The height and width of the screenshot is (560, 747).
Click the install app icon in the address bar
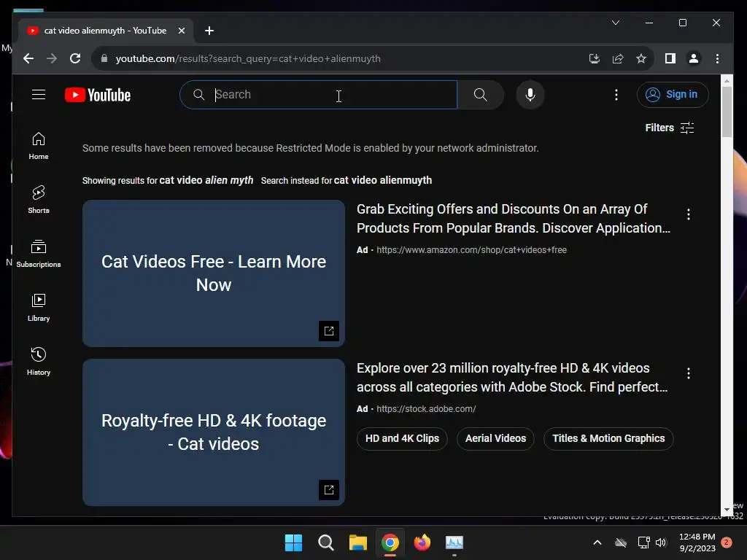[594, 58]
